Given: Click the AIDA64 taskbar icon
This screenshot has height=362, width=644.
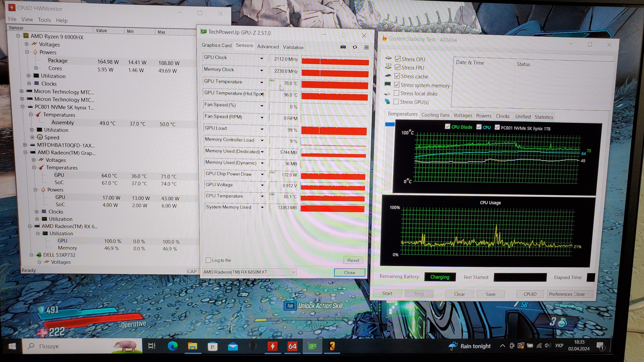Looking at the screenshot, I should click(x=292, y=346).
